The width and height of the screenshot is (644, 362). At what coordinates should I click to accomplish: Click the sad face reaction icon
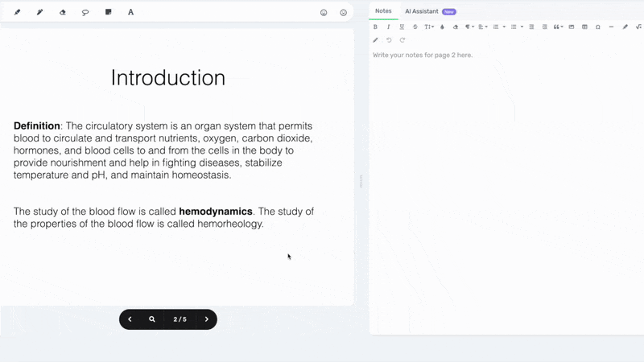coord(344,12)
